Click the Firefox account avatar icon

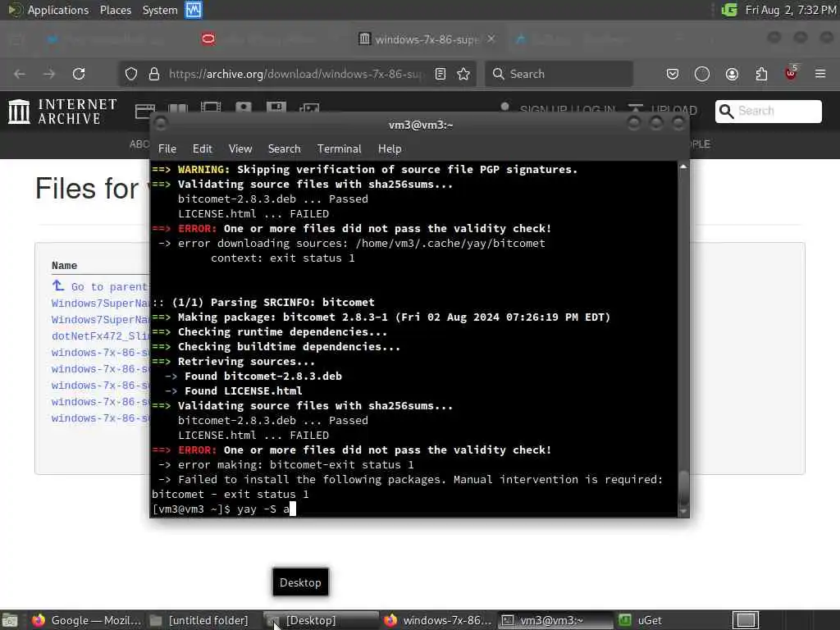coord(732,74)
